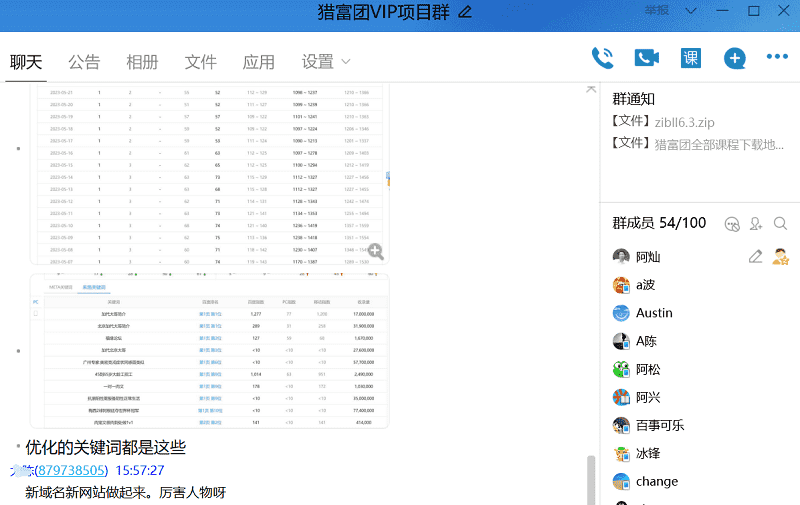Click the sender ID 879738505 link
800x505 pixels.
click(x=72, y=470)
